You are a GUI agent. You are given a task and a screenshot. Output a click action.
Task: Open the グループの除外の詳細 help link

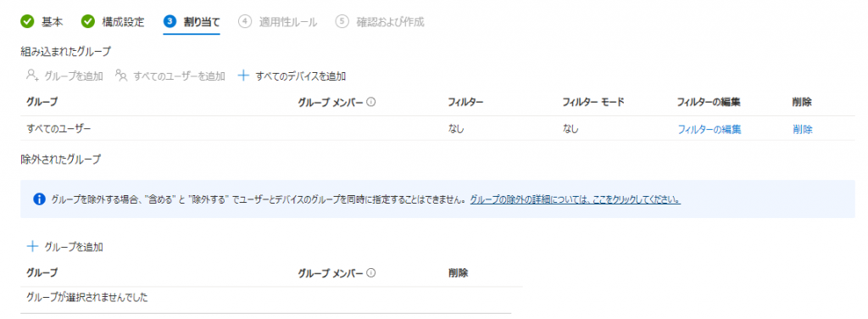576,199
